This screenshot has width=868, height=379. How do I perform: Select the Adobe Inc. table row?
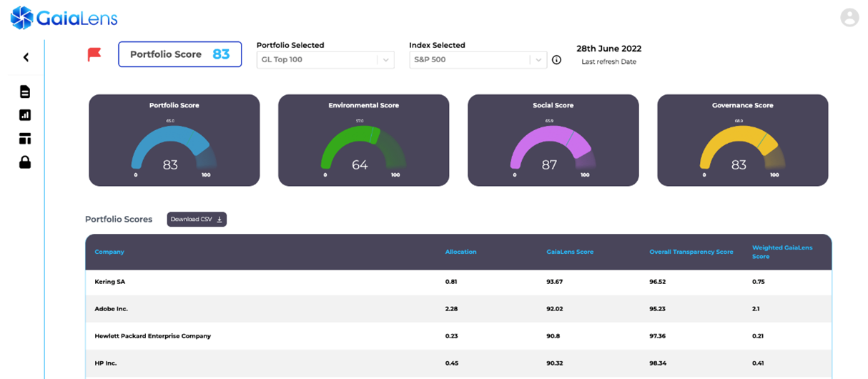(458, 309)
